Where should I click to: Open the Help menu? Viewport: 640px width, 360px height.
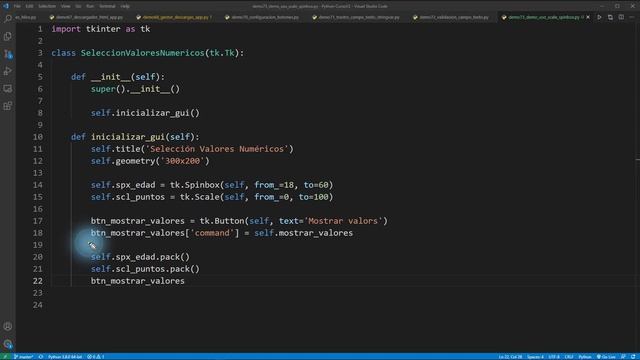[x=125, y=6]
